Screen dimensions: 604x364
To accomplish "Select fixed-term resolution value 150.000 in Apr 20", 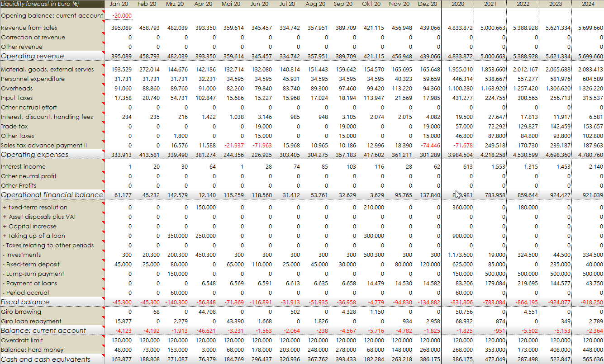I will (205, 208).
